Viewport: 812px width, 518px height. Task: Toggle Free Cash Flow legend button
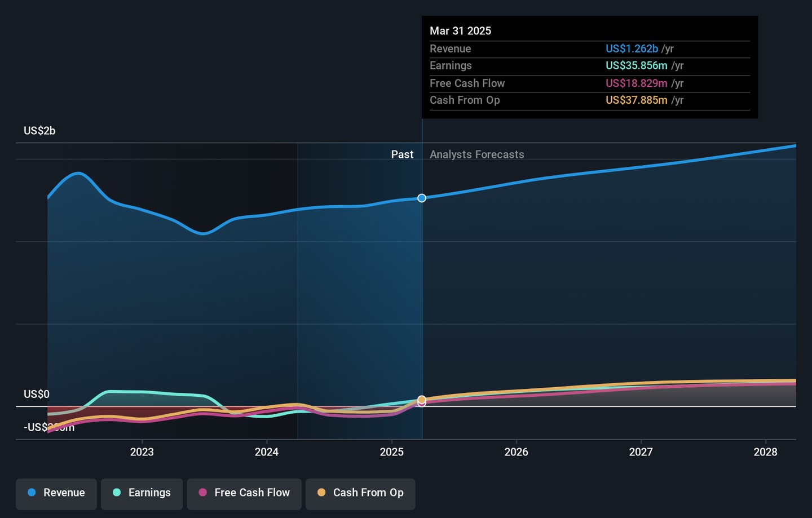[244, 493]
